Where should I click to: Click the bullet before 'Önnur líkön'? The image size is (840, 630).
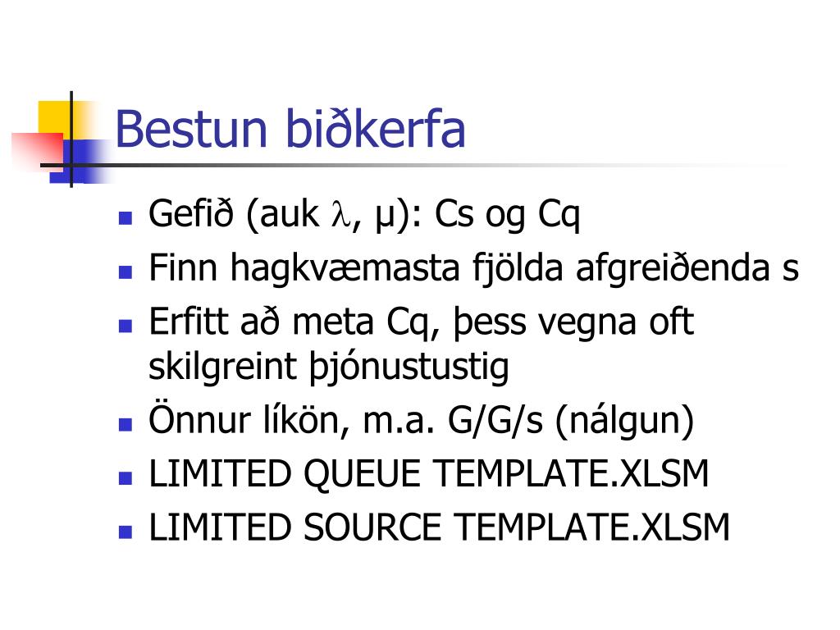126,424
